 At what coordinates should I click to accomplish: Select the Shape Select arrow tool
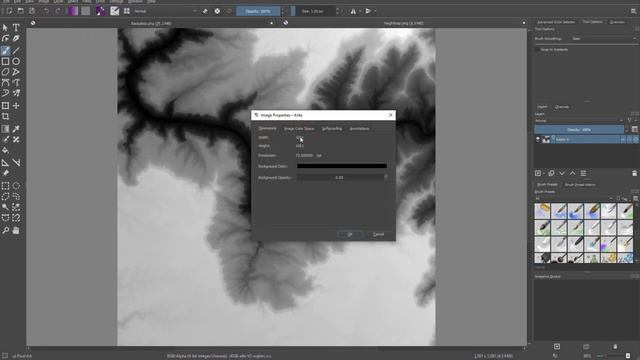(5, 28)
